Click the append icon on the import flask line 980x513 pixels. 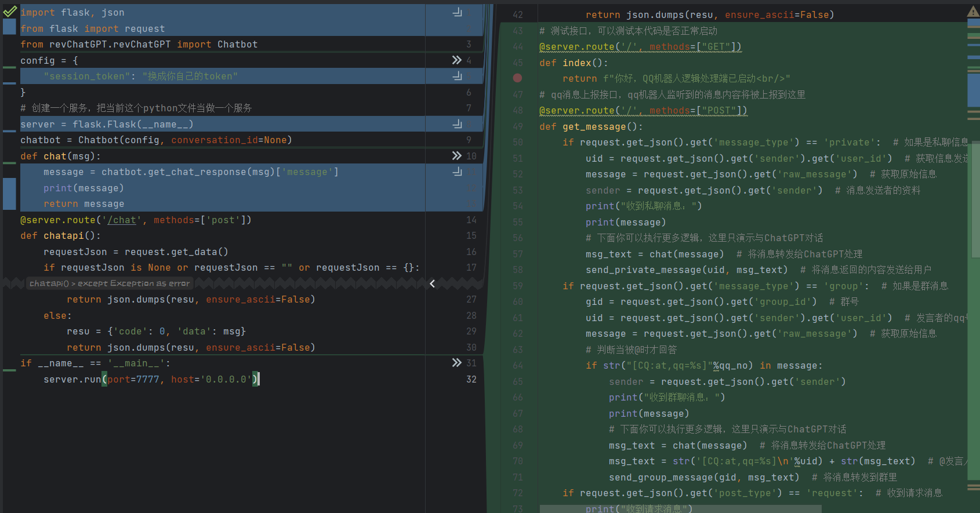pos(457,12)
